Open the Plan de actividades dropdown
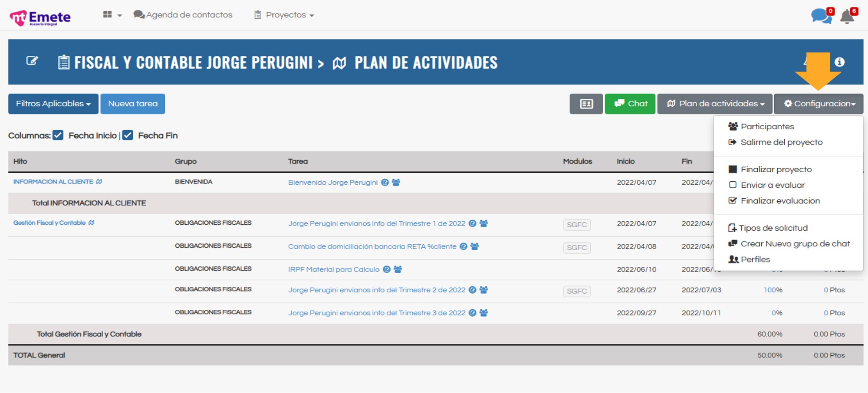The width and height of the screenshot is (868, 393). click(x=714, y=104)
